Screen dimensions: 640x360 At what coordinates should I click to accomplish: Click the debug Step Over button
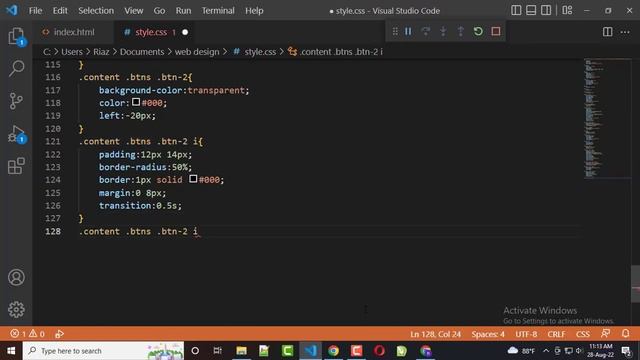(x=425, y=31)
